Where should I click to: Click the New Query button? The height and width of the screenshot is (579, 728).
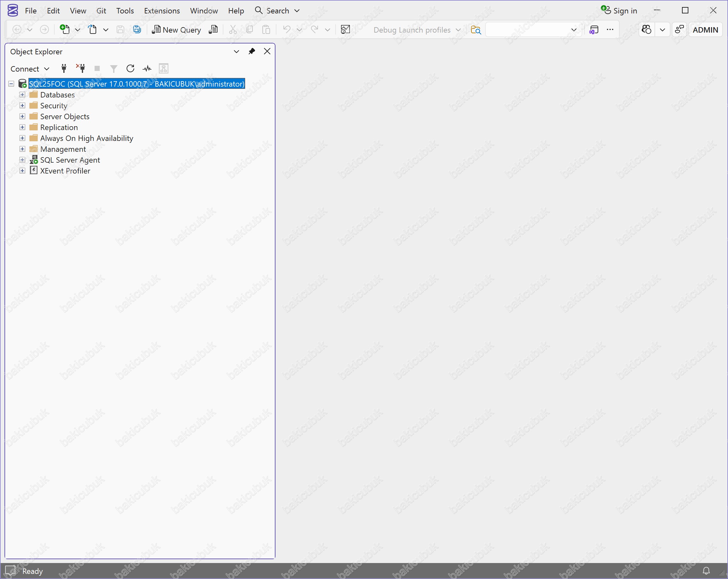pos(176,30)
